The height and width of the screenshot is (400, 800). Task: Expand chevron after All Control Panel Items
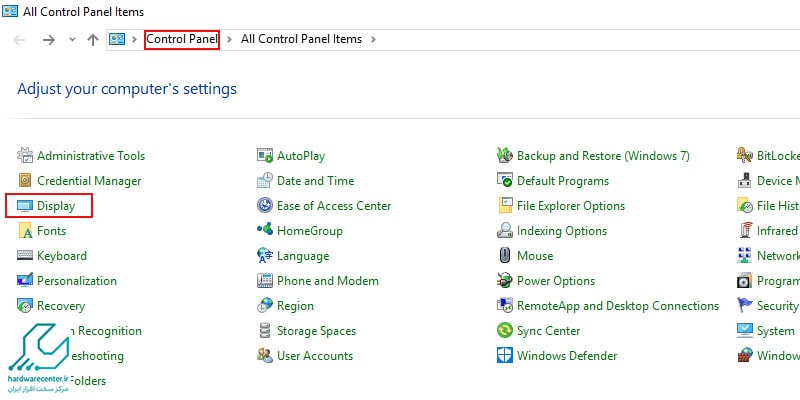coord(373,39)
